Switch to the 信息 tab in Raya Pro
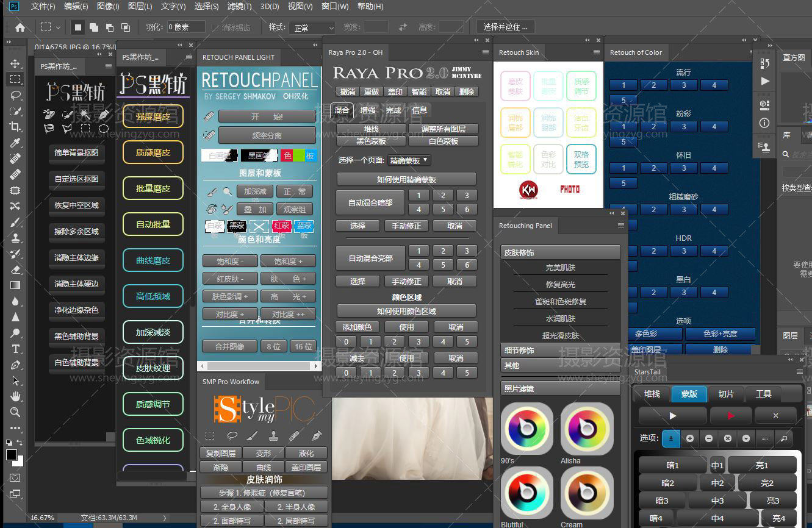The image size is (812, 528). (x=419, y=110)
